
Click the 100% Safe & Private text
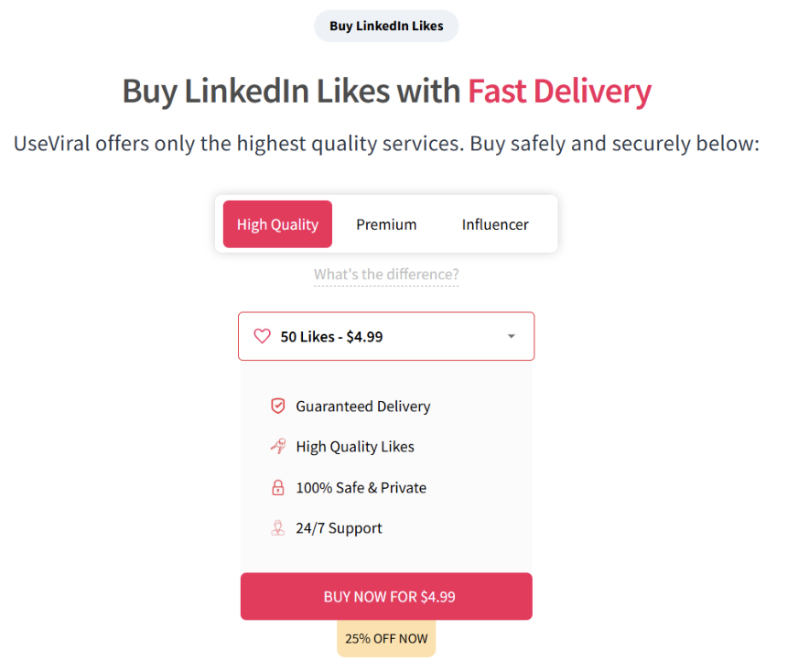pyautogui.click(x=361, y=488)
